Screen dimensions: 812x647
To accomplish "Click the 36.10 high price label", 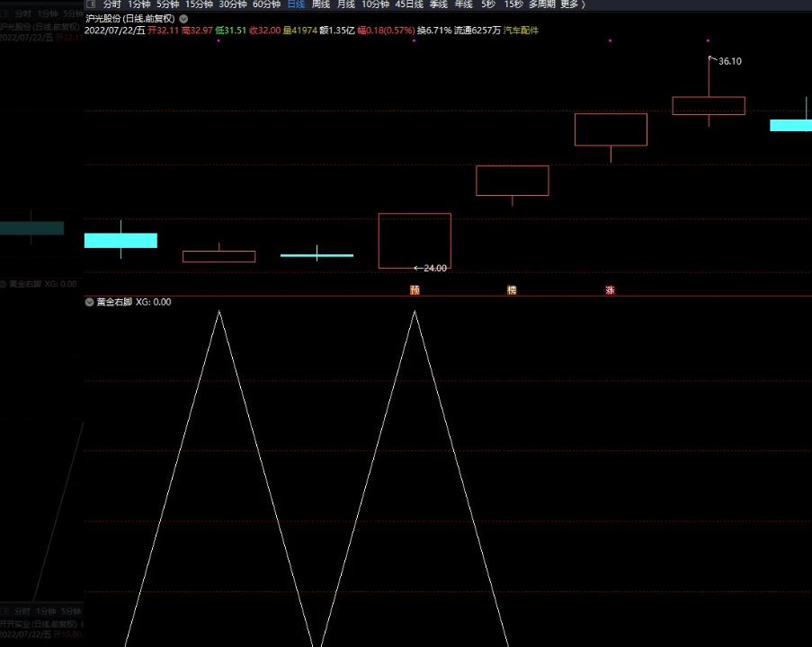I will (729, 61).
